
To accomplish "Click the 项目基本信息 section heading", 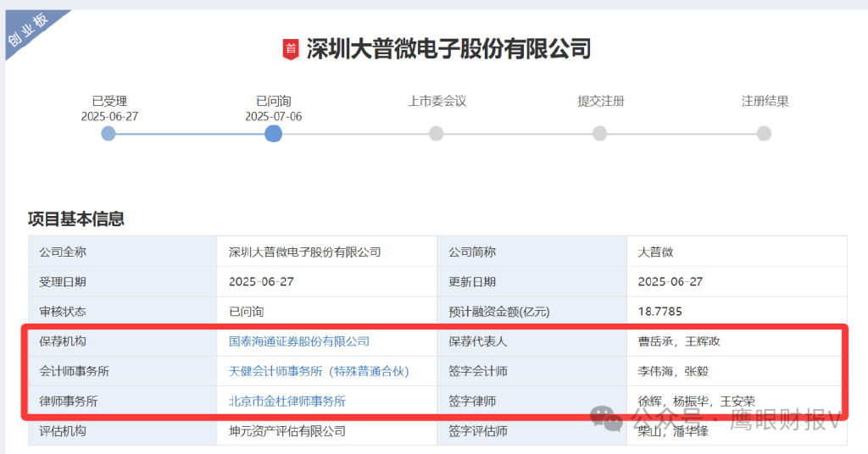I will coord(75,219).
